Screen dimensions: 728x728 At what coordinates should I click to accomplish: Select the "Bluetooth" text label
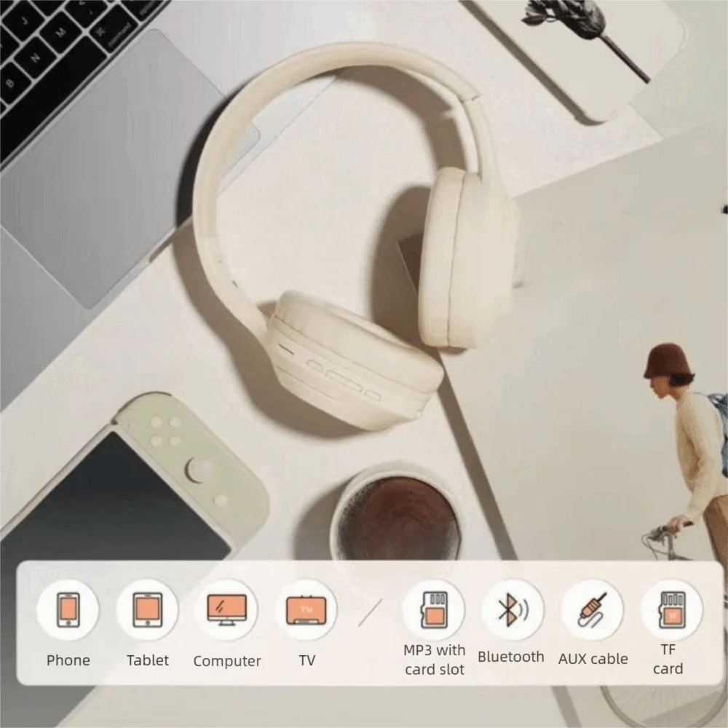(510, 657)
